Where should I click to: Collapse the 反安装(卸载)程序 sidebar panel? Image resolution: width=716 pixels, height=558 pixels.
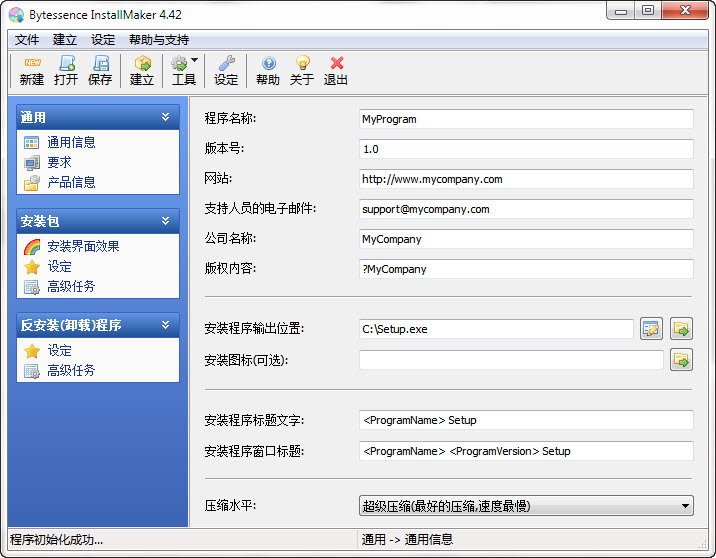coord(166,325)
